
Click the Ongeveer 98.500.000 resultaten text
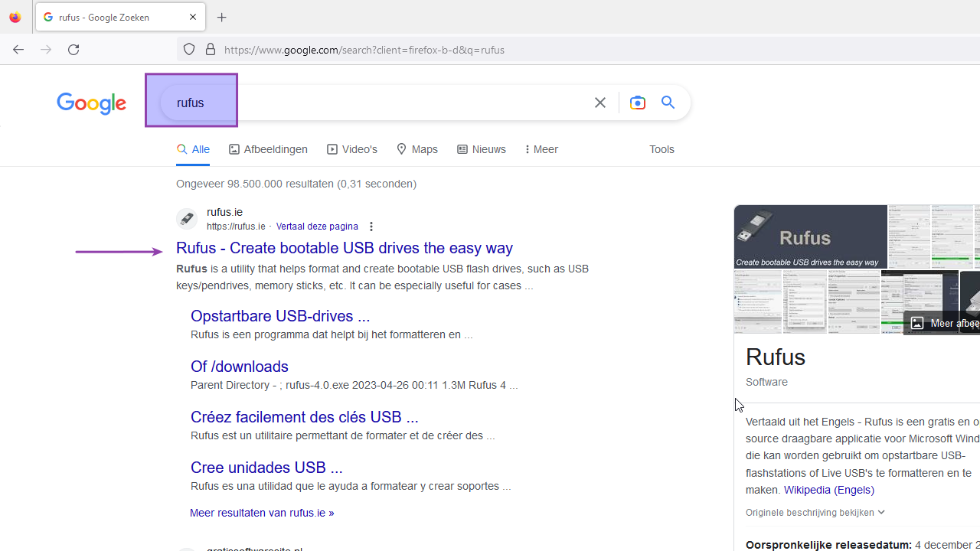[x=296, y=184]
